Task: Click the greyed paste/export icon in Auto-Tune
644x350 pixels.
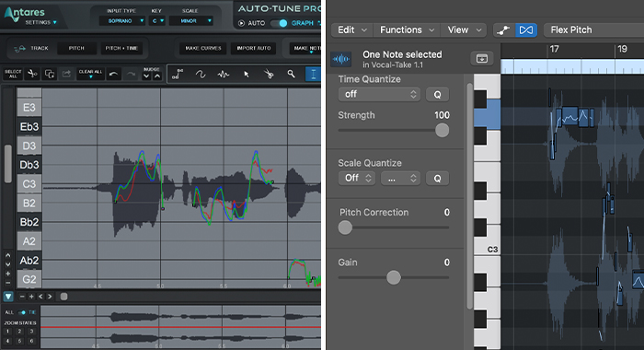Action: point(66,74)
